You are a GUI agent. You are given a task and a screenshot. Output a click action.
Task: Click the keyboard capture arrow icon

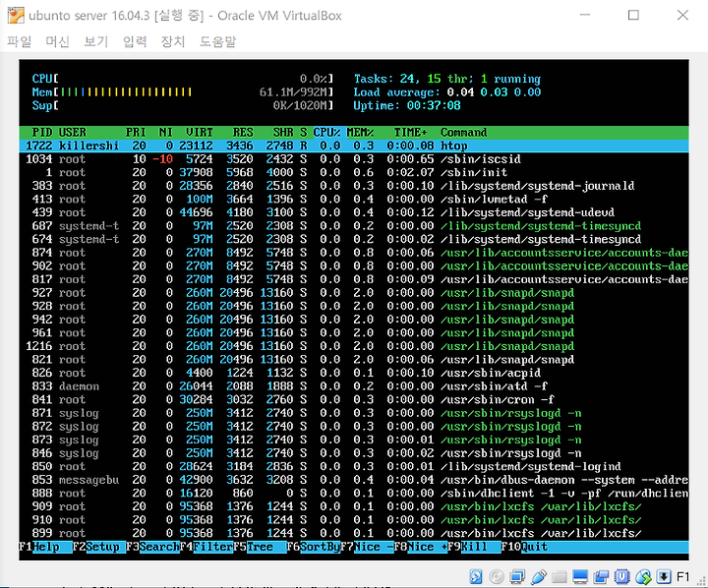pyautogui.click(x=664, y=577)
